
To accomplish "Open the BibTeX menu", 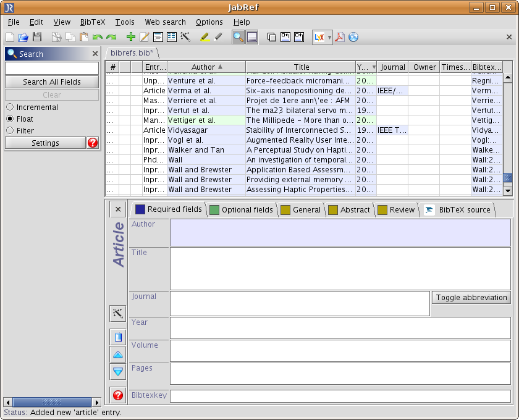I will coord(93,22).
